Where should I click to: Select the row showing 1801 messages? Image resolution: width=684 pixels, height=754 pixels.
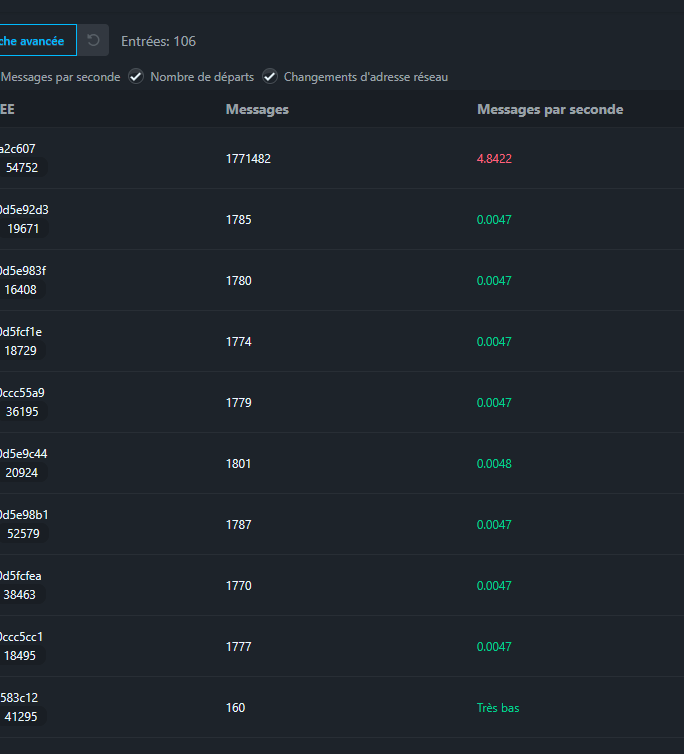[238, 464]
